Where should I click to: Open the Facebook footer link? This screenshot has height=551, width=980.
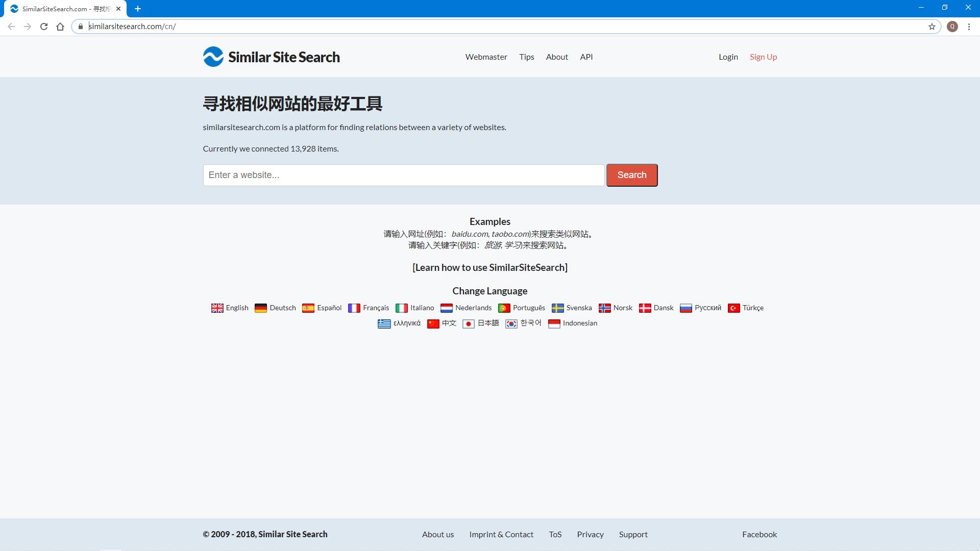coord(759,534)
